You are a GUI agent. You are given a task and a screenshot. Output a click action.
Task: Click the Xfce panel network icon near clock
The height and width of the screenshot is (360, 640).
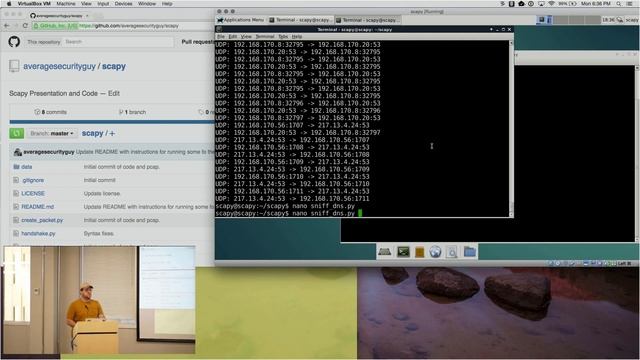point(620,20)
